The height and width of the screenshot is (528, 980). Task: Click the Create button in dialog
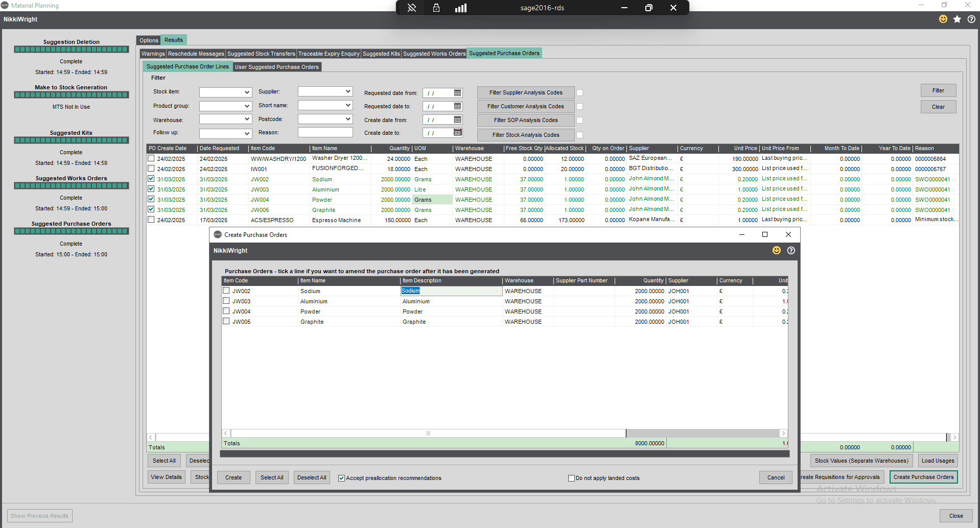(x=234, y=477)
